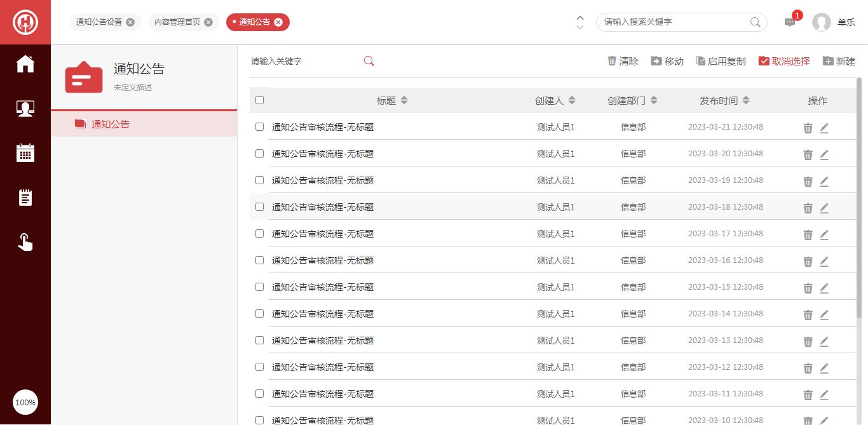
Task: Switch to 通知公告设置 tab
Action: click(x=99, y=22)
